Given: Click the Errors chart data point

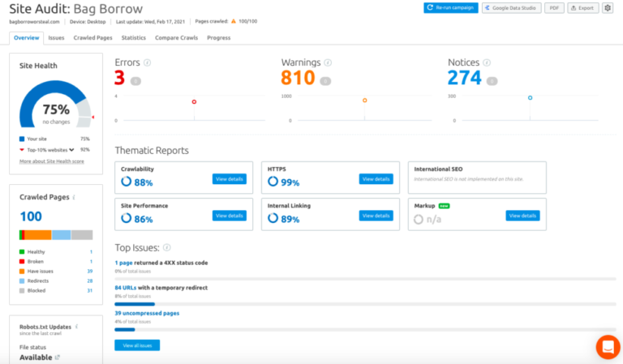Looking at the screenshot, I should tap(195, 102).
